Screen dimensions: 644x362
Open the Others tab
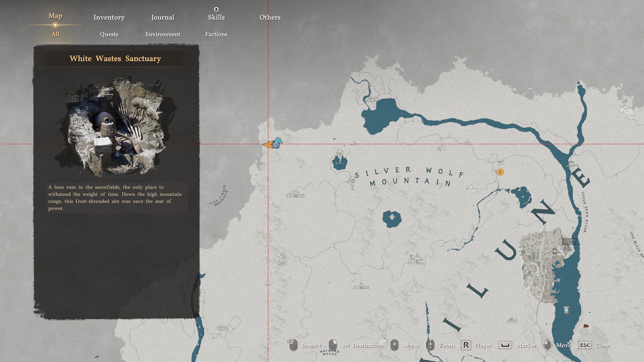[270, 17]
